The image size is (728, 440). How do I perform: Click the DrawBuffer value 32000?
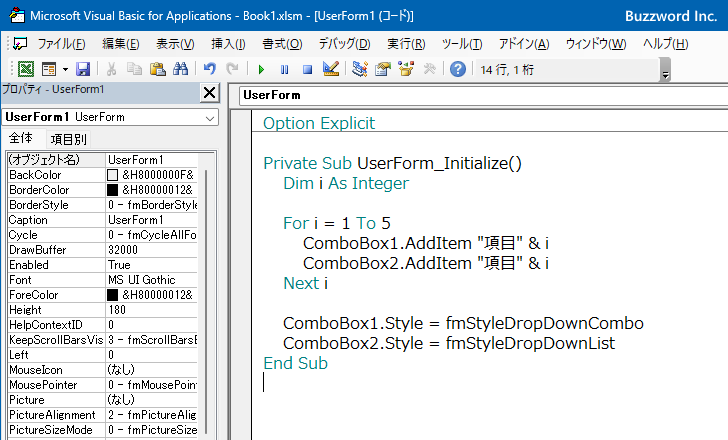123,250
